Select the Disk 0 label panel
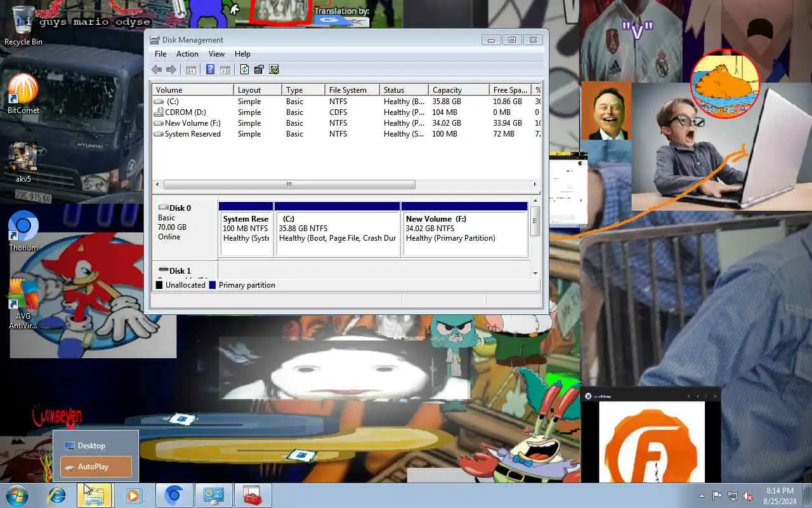Image resolution: width=812 pixels, height=508 pixels. [x=185, y=229]
